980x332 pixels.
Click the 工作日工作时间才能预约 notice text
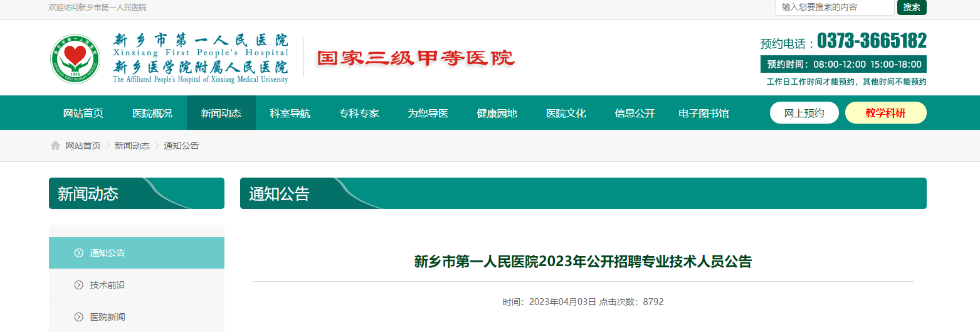pos(846,82)
